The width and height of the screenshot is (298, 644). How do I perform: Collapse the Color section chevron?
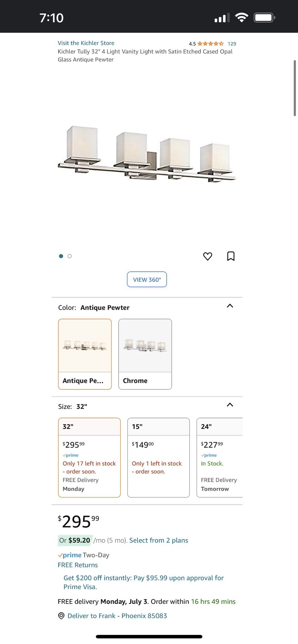point(230,306)
